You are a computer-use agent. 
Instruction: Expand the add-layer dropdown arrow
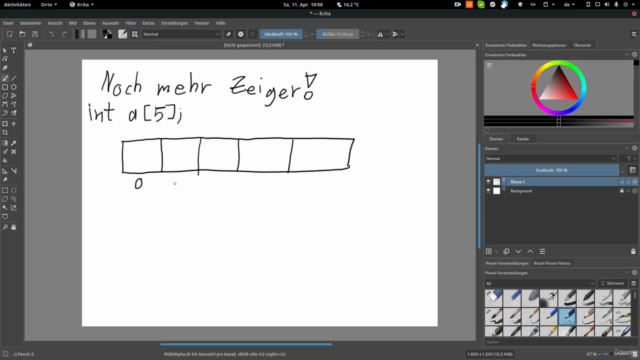[496, 251]
